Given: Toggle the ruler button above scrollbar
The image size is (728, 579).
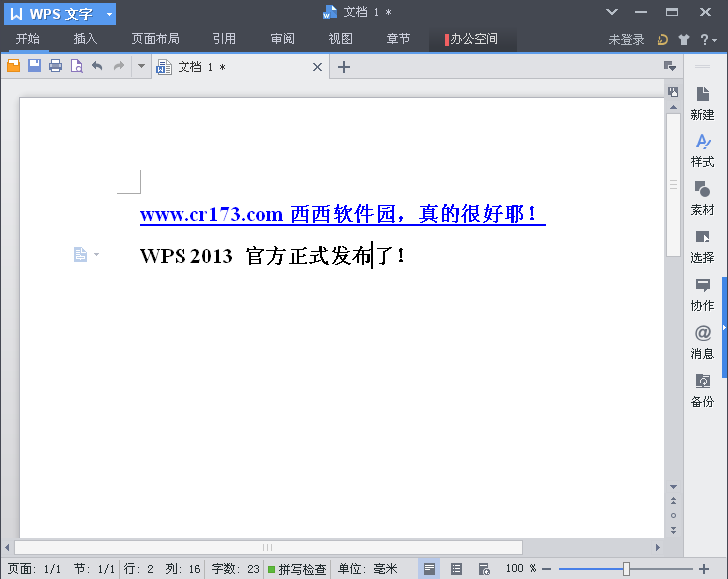Looking at the screenshot, I should [673, 92].
